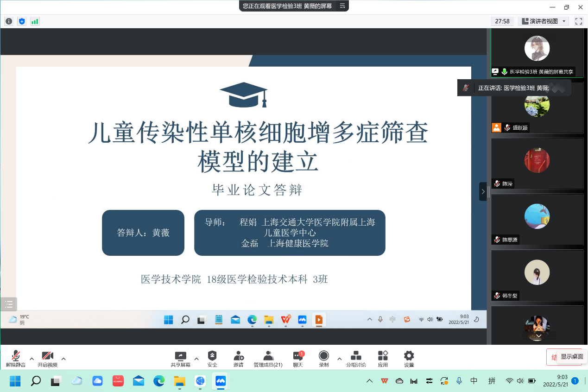Click the green network signal status icon
This screenshot has width=588, height=392.
pos(35,21)
